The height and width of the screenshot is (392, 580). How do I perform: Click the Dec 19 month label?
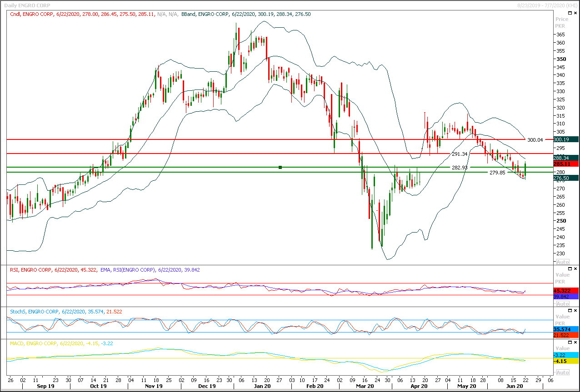pos(207,386)
